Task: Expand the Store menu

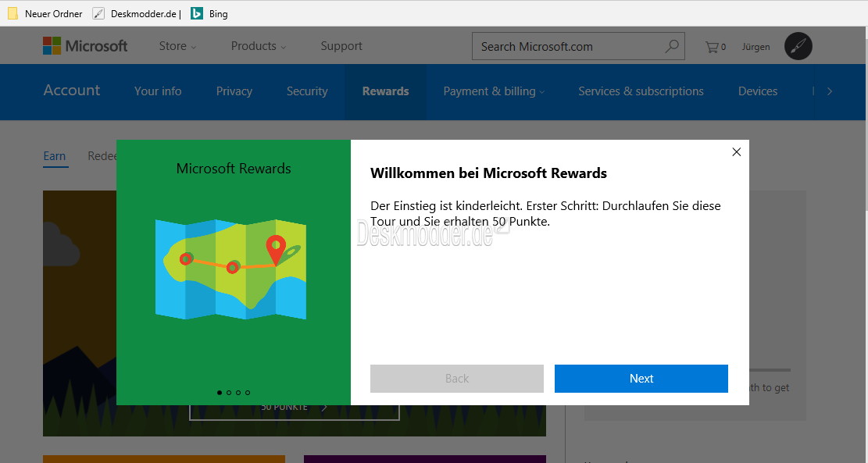Action: (177, 47)
